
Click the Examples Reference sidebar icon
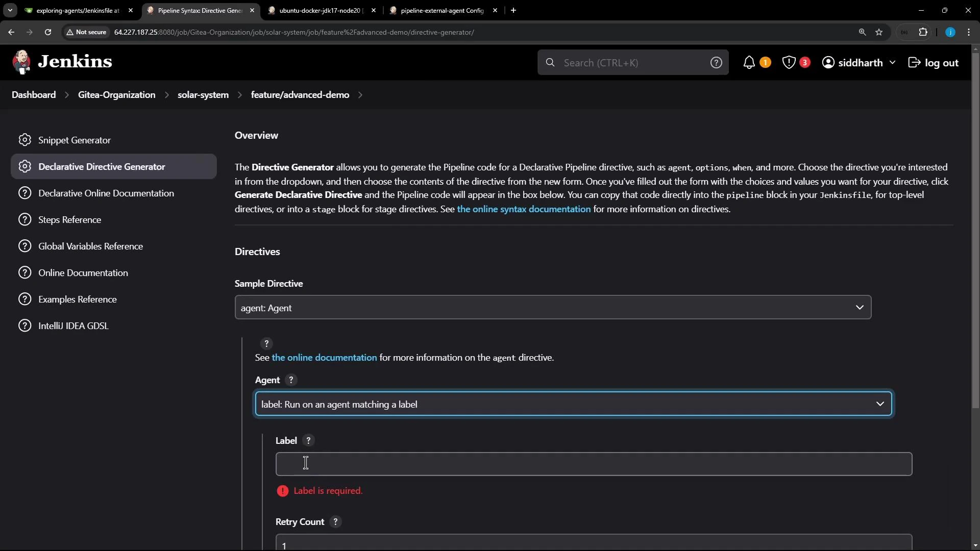24,299
